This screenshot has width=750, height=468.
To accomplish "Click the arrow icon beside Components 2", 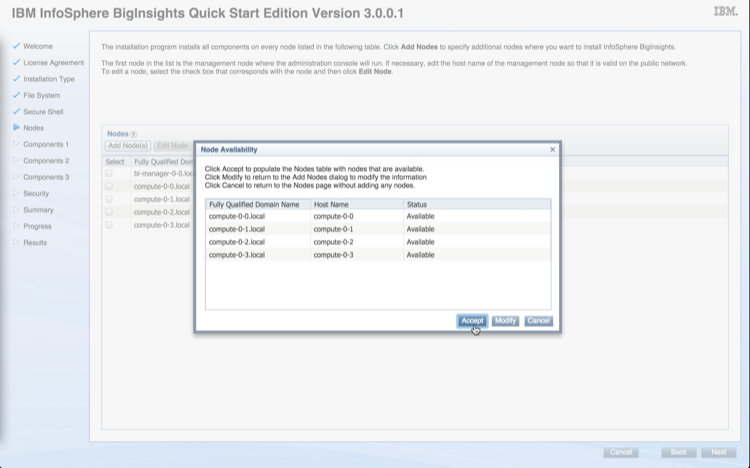I will pyautogui.click(x=16, y=160).
